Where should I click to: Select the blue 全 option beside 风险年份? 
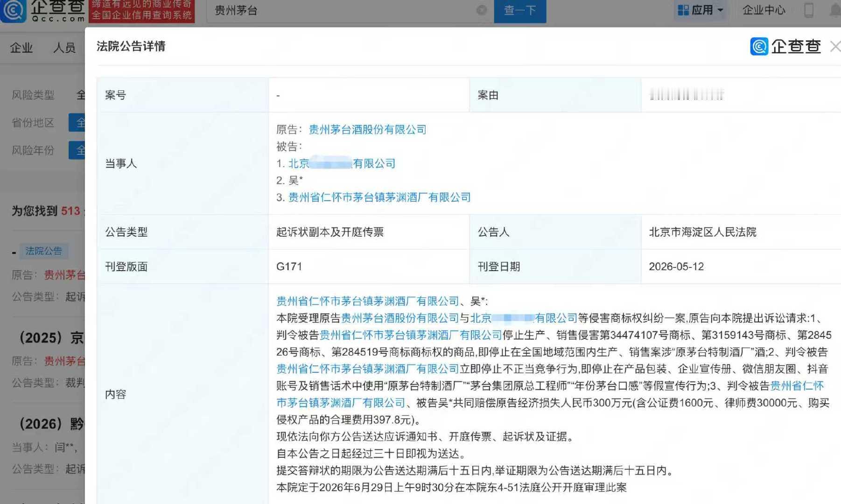[x=77, y=150]
